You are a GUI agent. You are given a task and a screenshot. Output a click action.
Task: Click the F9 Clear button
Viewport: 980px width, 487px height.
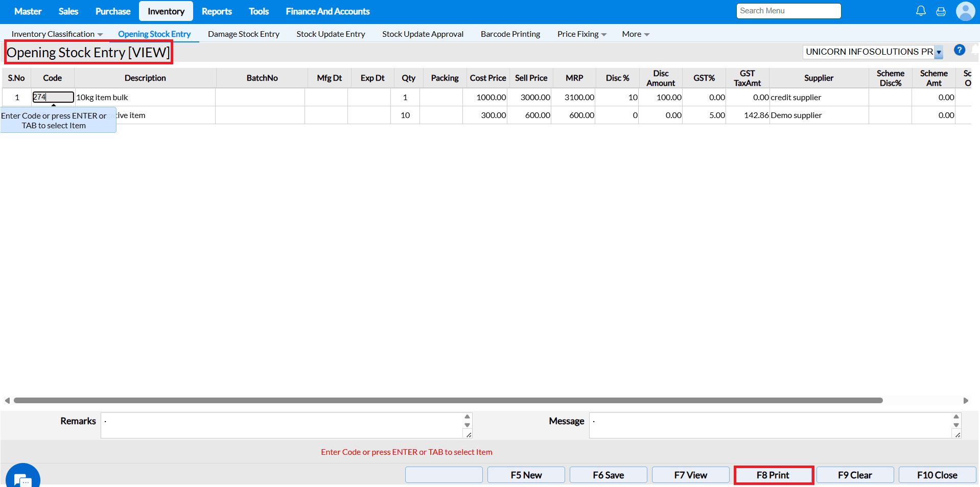click(855, 475)
